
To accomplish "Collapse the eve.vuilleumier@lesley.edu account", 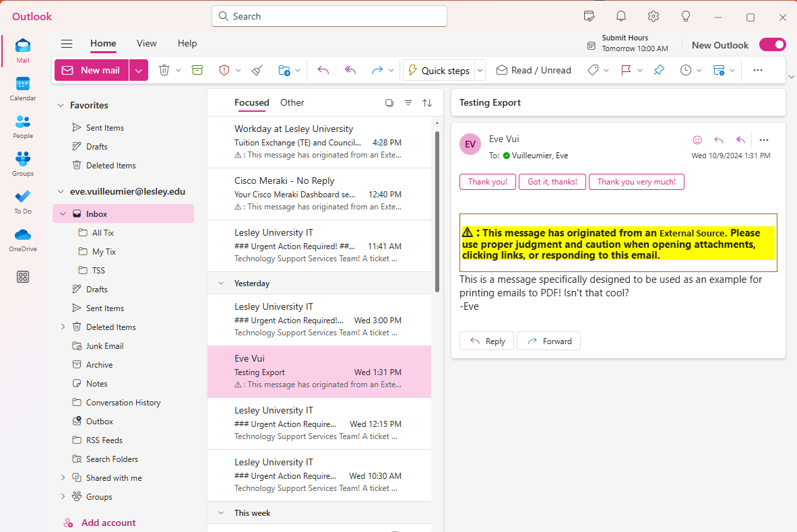I will click(61, 191).
